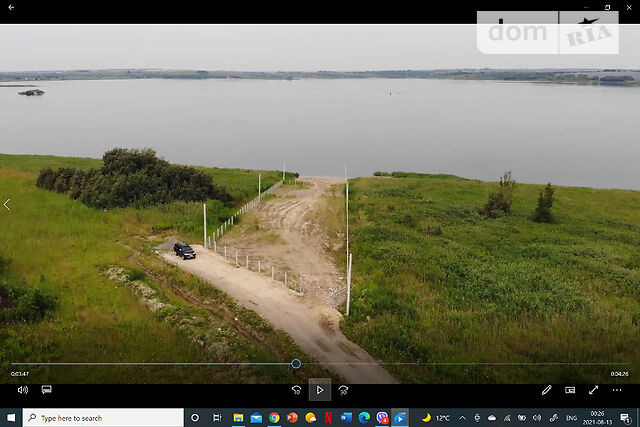Screen dimensions: 640x427
Task: Open Google Chrome from the taskbar
Action: coord(274,417)
